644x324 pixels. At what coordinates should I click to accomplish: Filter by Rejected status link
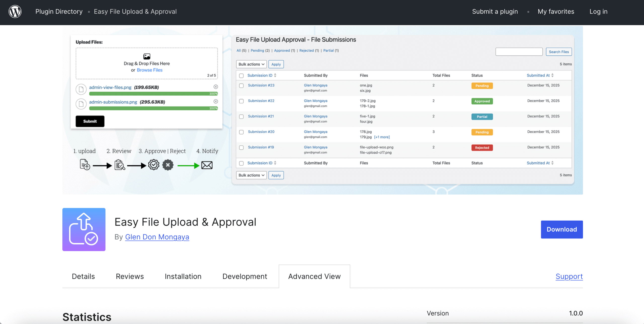point(306,50)
